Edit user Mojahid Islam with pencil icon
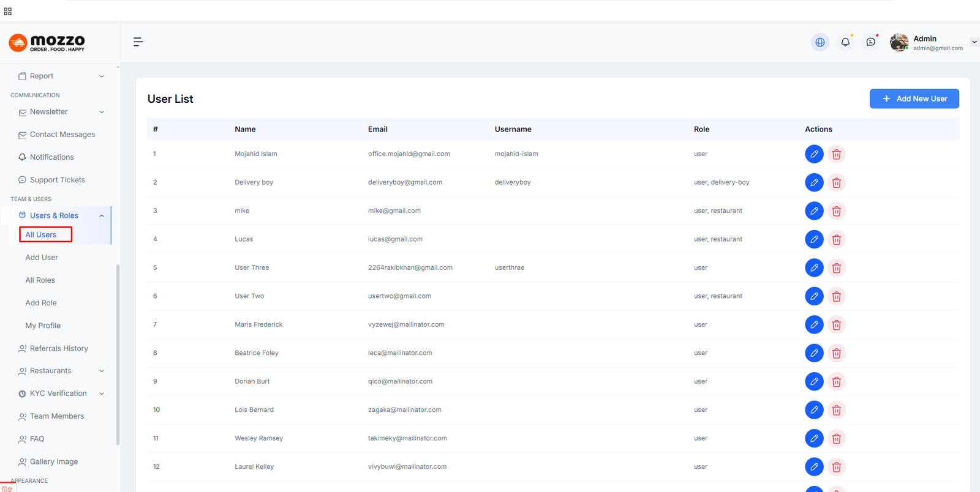The width and height of the screenshot is (980, 492). [813, 154]
